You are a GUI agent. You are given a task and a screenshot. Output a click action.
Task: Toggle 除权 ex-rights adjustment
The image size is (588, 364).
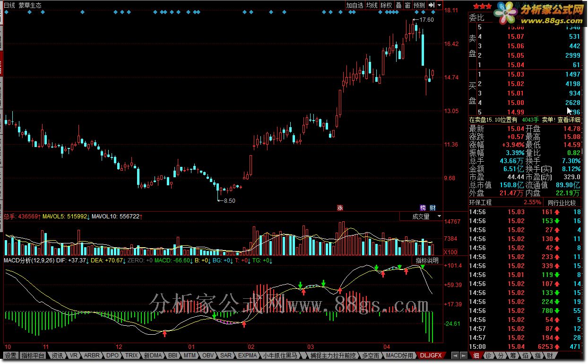click(x=386, y=5)
